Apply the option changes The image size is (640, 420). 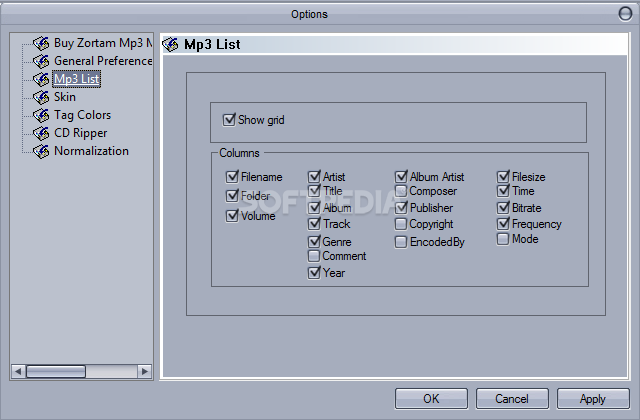pos(593,398)
